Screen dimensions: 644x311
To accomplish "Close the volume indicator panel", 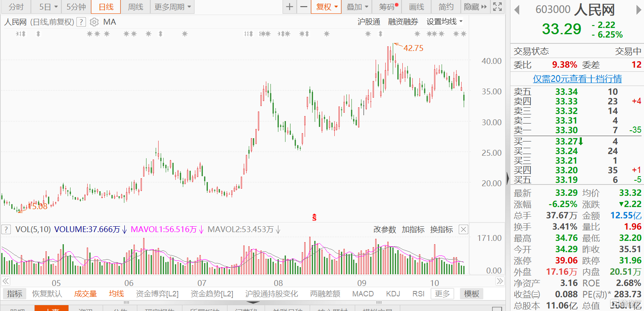I will coord(463,229).
